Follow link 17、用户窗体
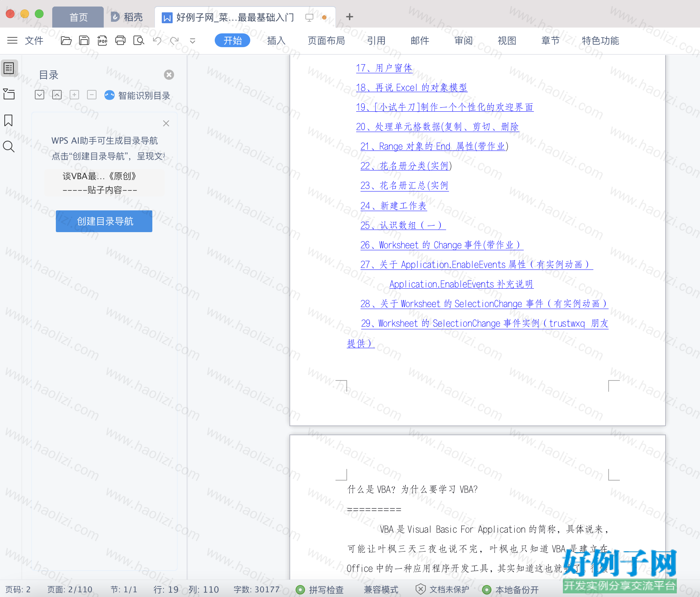The image size is (700, 597). pyautogui.click(x=384, y=68)
